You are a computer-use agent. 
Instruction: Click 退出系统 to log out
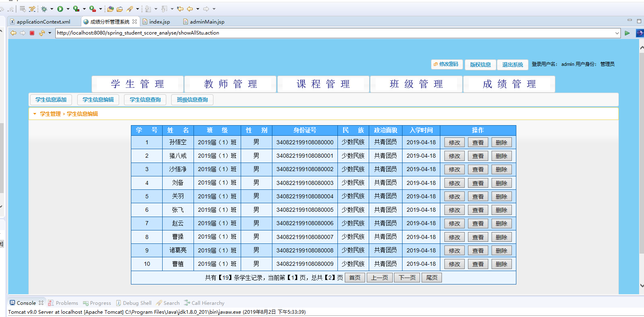(x=512, y=65)
